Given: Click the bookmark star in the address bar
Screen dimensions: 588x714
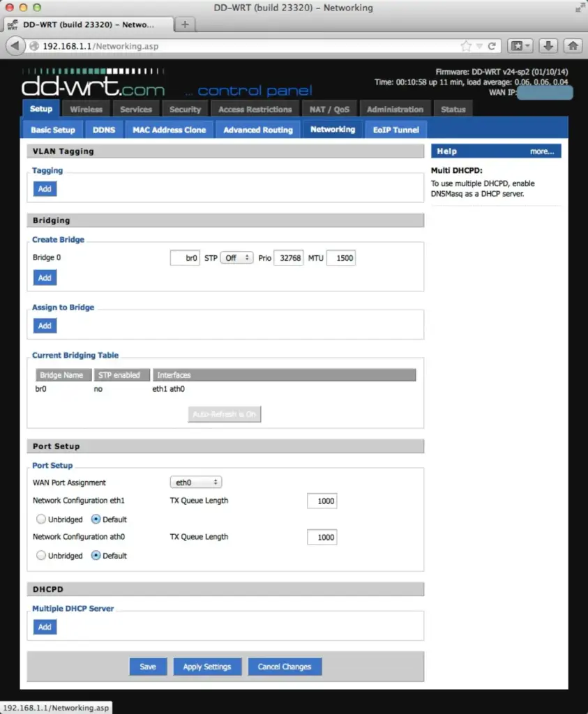Looking at the screenshot, I should [466, 46].
